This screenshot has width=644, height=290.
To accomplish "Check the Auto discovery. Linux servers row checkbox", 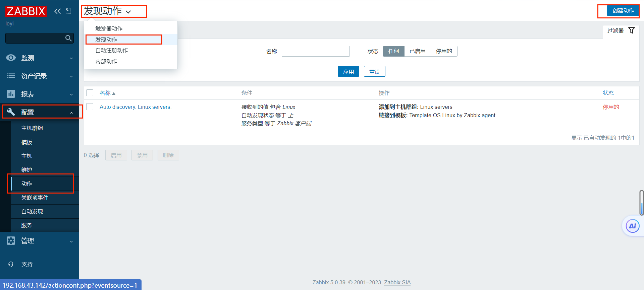I will coord(90,107).
